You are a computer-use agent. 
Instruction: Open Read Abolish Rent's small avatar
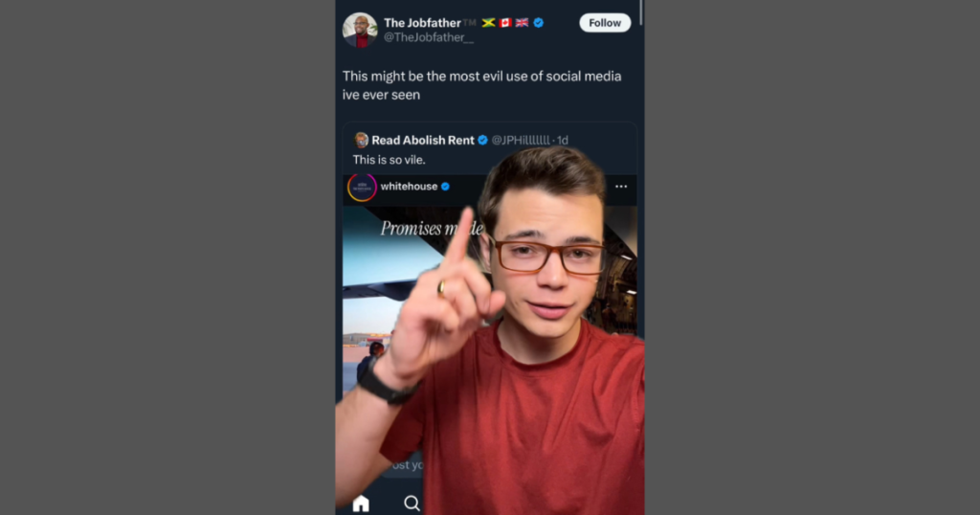pyautogui.click(x=361, y=140)
